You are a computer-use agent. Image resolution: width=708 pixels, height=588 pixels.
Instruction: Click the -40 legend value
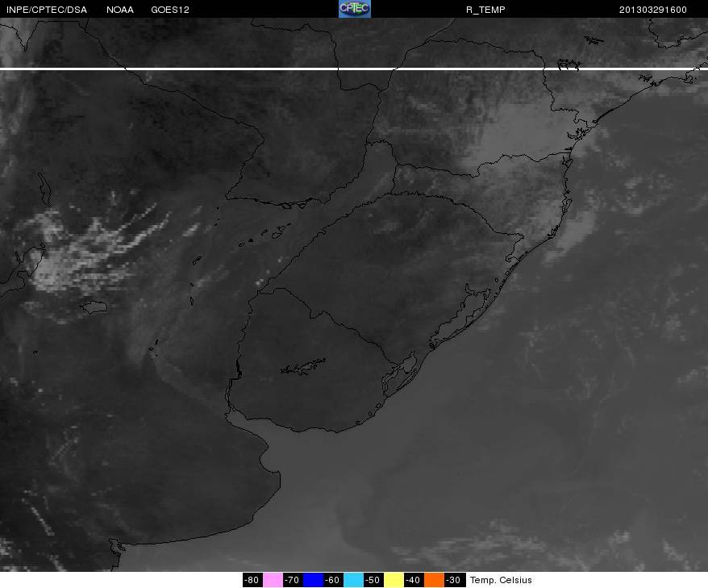tap(414, 580)
